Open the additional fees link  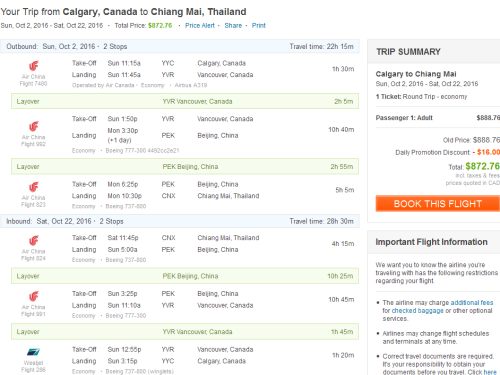pos(472,303)
